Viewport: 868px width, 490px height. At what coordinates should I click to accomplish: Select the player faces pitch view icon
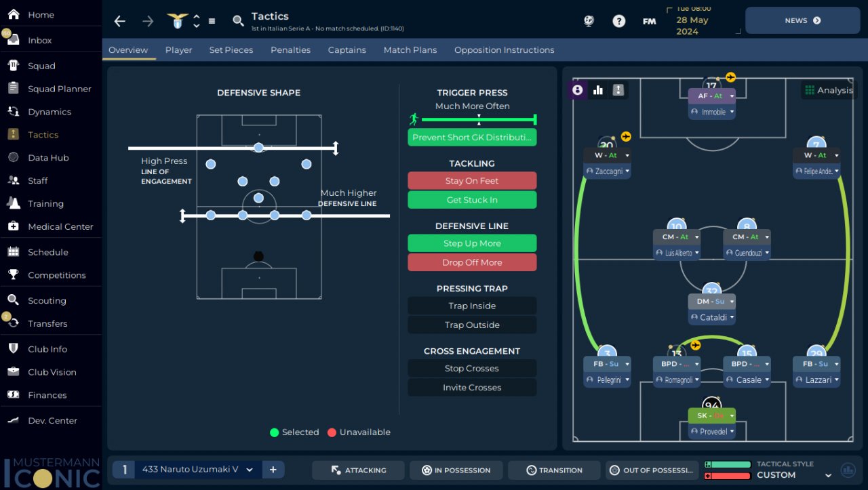578,89
